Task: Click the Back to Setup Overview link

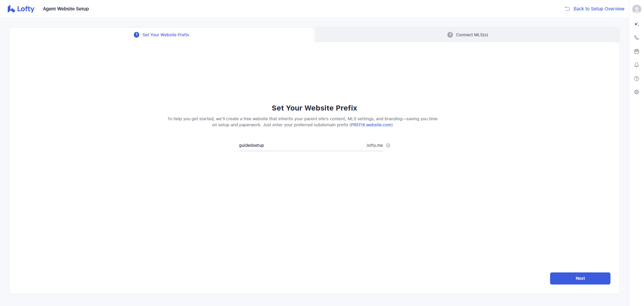Action: [x=599, y=8]
